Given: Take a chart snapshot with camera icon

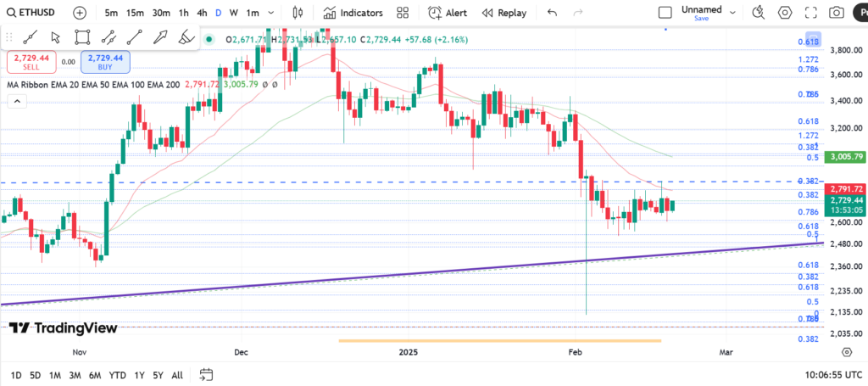Looking at the screenshot, I should tap(837, 13).
